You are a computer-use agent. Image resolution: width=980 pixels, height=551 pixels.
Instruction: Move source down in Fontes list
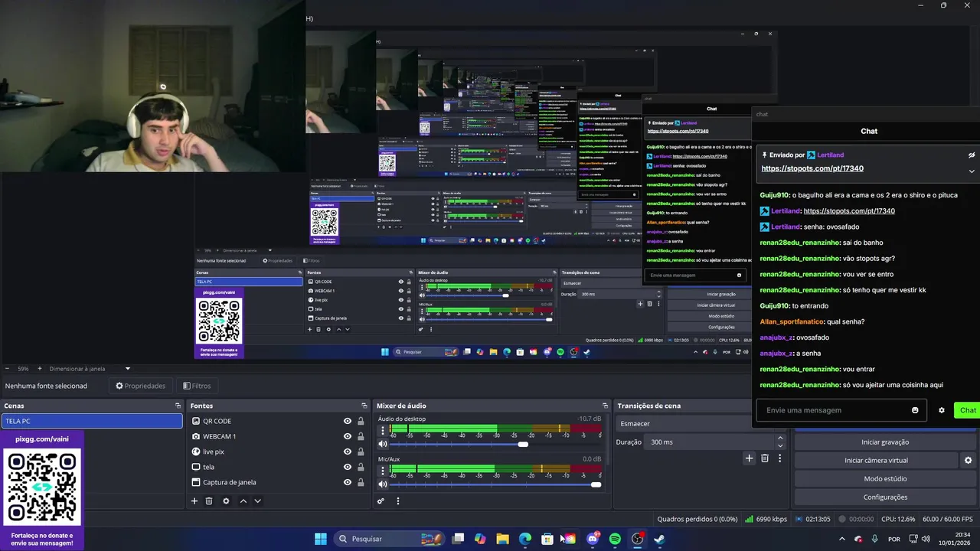coord(258,501)
